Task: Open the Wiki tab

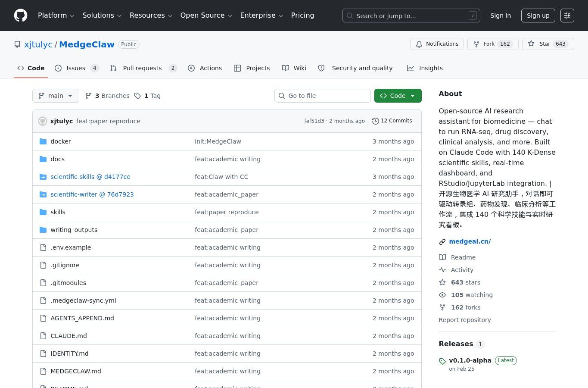Action: pyautogui.click(x=294, y=68)
